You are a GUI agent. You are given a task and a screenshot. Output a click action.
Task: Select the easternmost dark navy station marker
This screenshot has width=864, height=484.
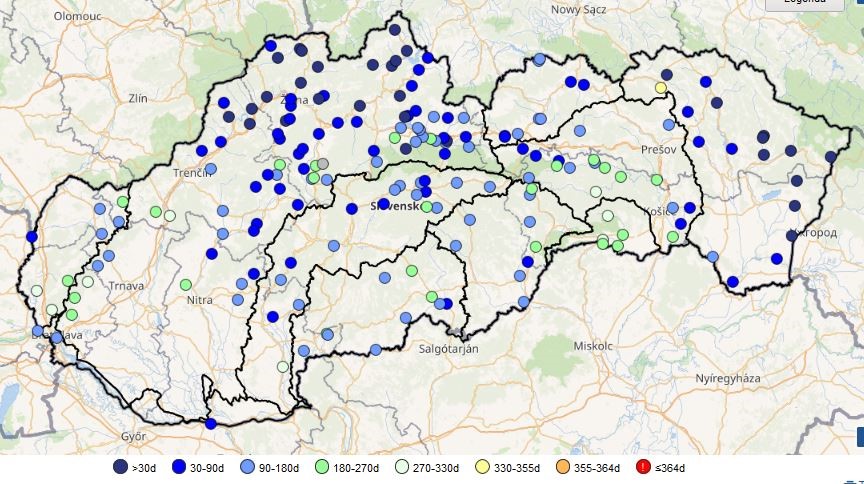point(831,157)
